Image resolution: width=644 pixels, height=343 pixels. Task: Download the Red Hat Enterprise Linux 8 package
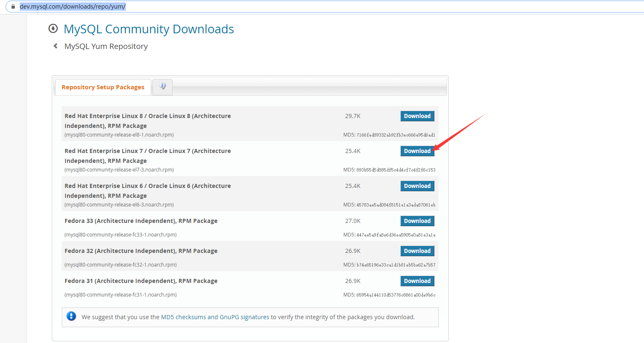417,116
